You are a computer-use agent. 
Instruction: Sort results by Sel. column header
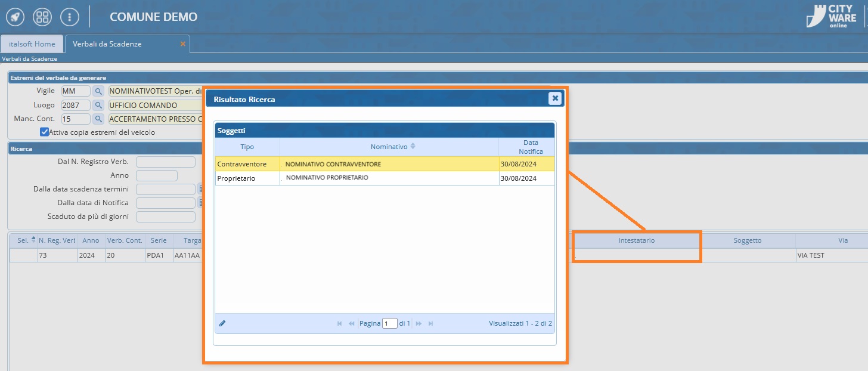(x=24, y=240)
